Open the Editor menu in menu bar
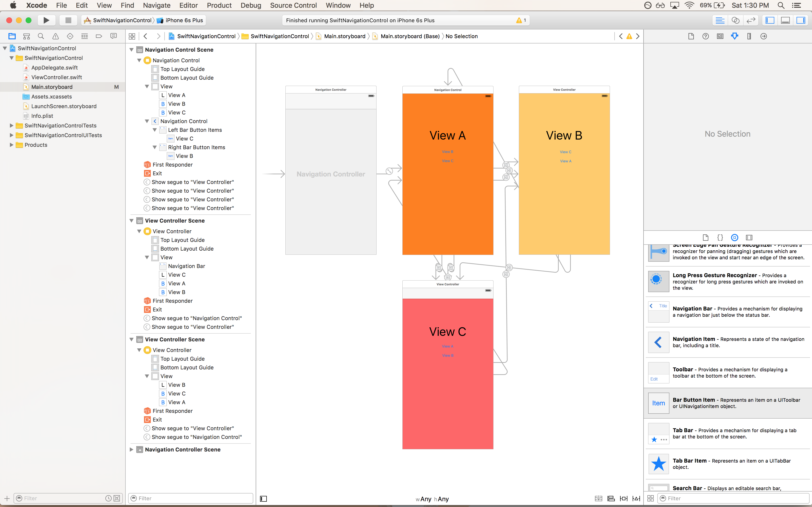Viewport: 812px width, 507px height. point(189,5)
